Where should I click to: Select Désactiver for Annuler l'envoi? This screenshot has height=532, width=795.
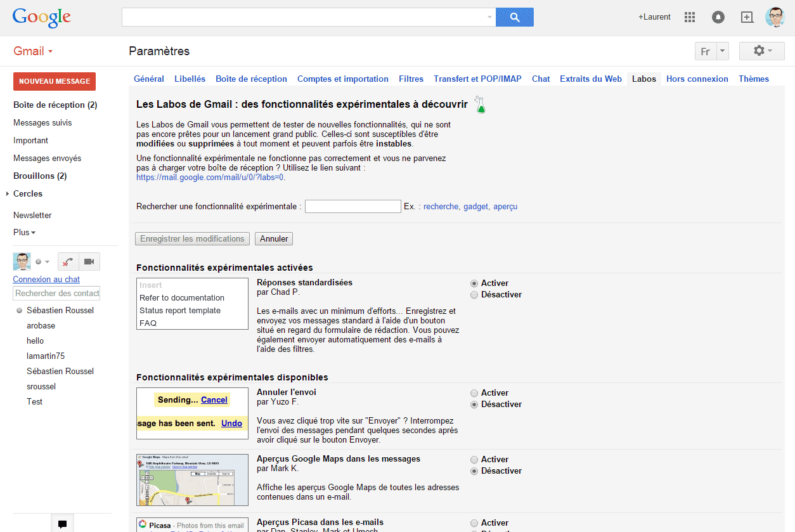(474, 405)
